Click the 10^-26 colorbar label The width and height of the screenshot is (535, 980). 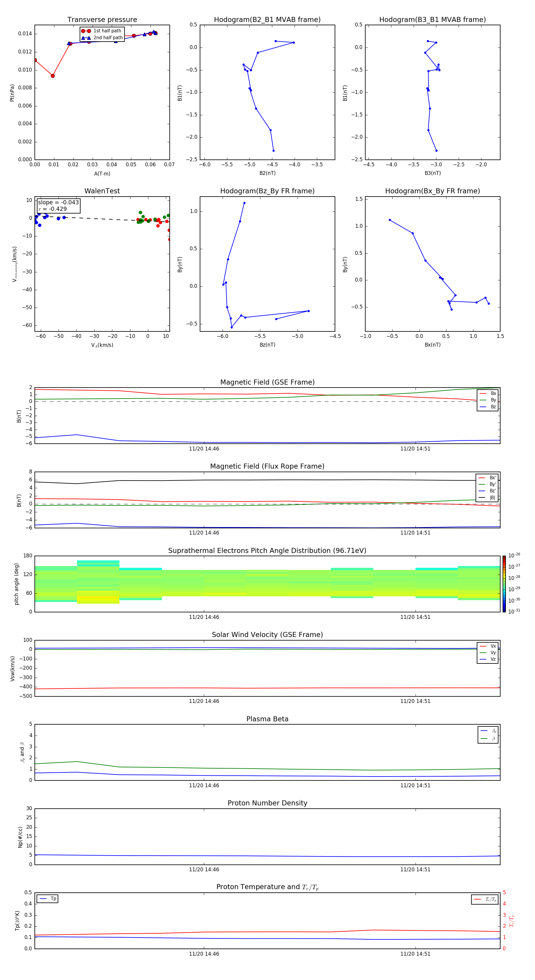pyautogui.click(x=514, y=555)
